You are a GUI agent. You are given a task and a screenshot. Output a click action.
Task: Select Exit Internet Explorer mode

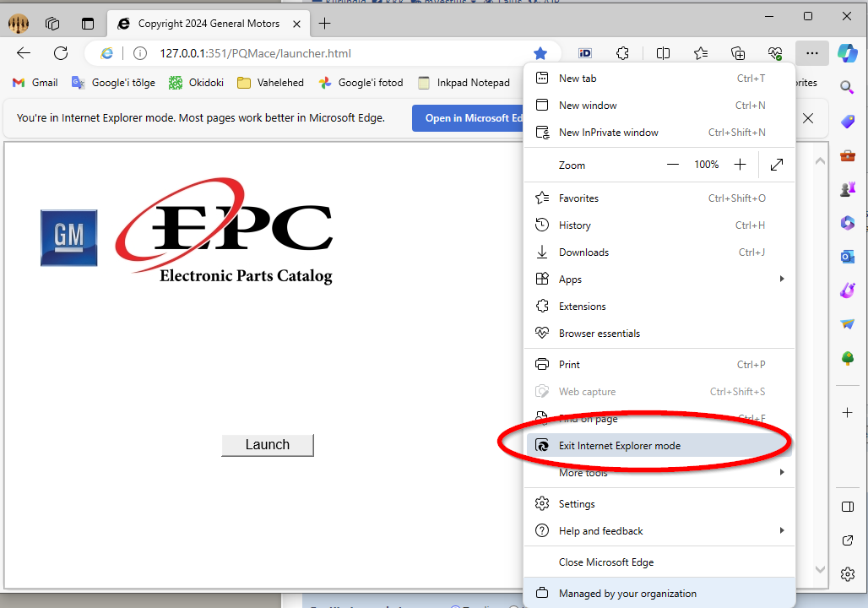619,446
